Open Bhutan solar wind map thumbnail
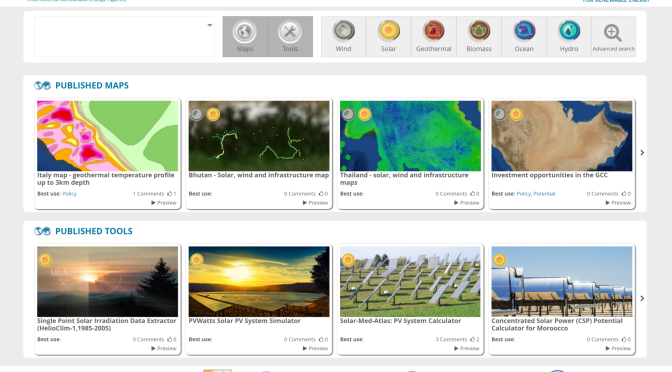Screen dimensions: 672x372 click(259, 136)
